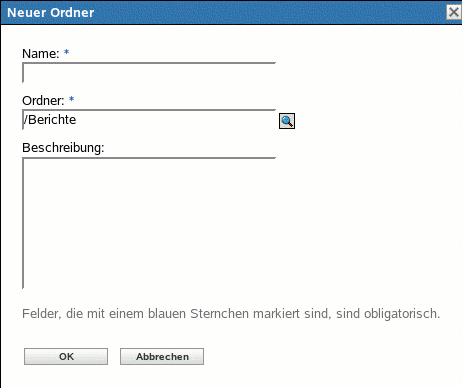Click the /Berichte text in the folder field
The image size is (462, 388).
(50, 120)
